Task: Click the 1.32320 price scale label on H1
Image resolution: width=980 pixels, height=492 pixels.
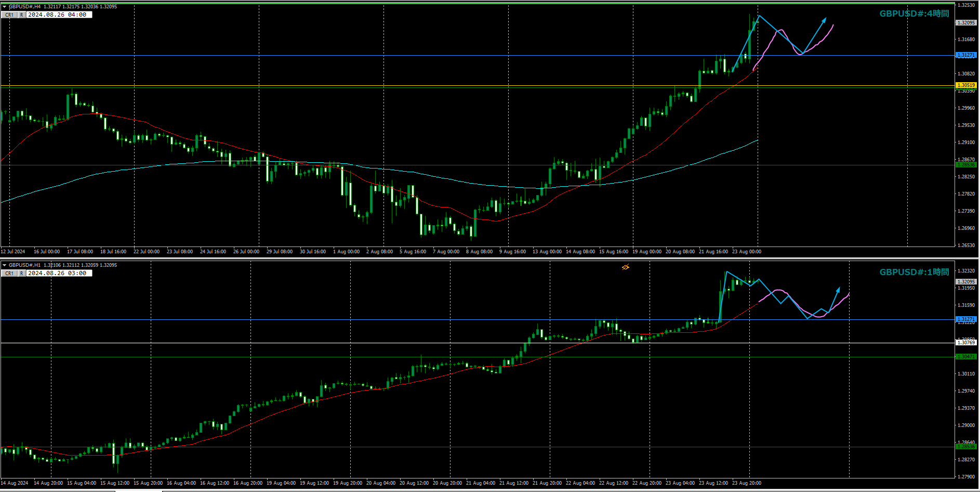Action: [x=966, y=271]
